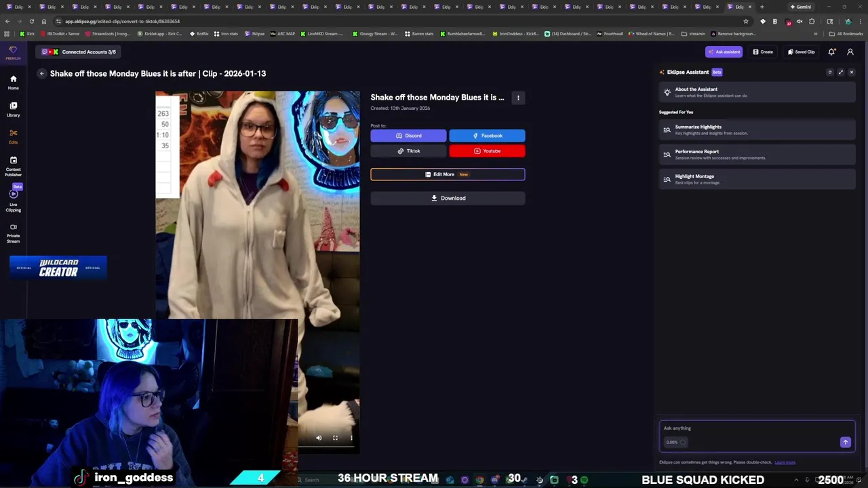Screen dimensions: 868x488
Task: Open Library in the sidebar
Action: [13, 109]
